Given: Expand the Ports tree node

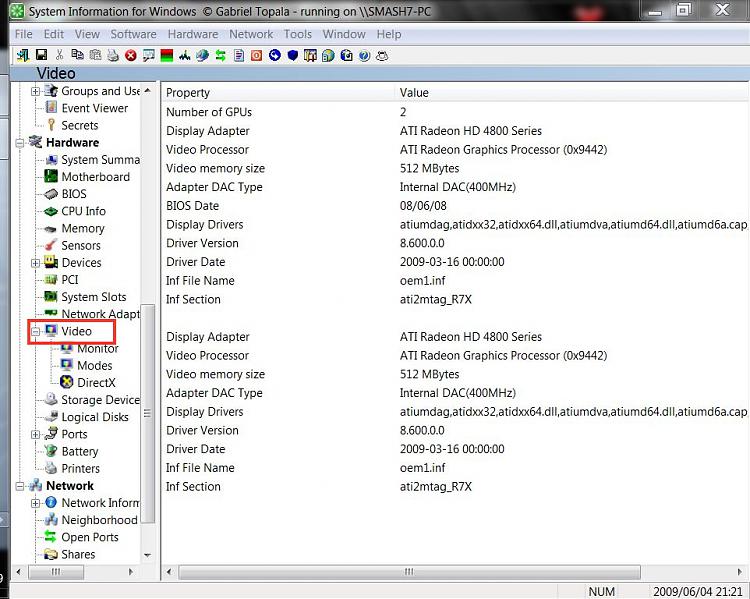Looking at the screenshot, I should coord(35,434).
